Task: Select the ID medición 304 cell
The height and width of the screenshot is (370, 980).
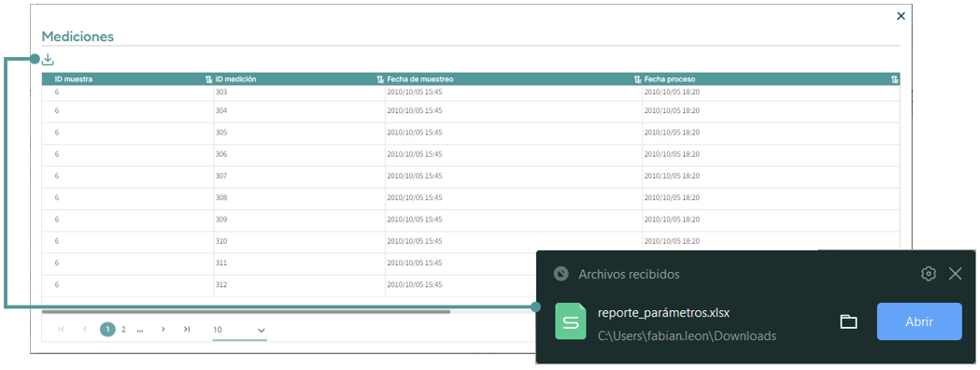Action: 299,110
